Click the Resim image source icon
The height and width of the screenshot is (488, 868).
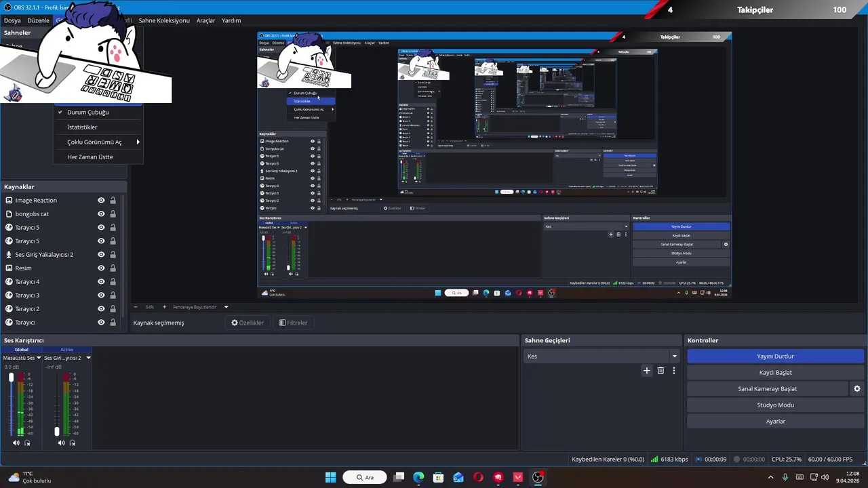[9, 268]
